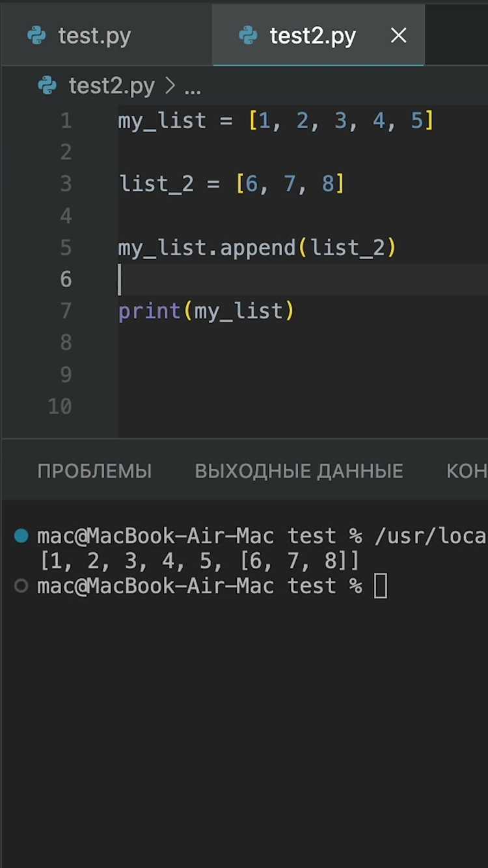Switch to the partially visible КОН... panel tab
The height and width of the screenshot is (868, 488).
(467, 471)
